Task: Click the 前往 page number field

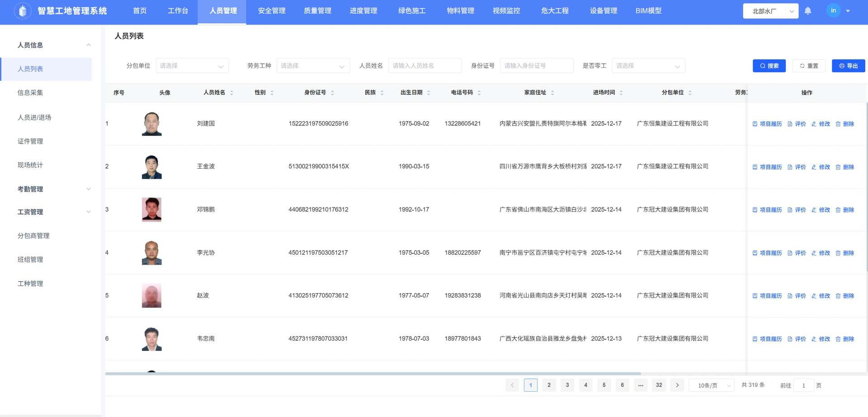Action: tap(804, 385)
